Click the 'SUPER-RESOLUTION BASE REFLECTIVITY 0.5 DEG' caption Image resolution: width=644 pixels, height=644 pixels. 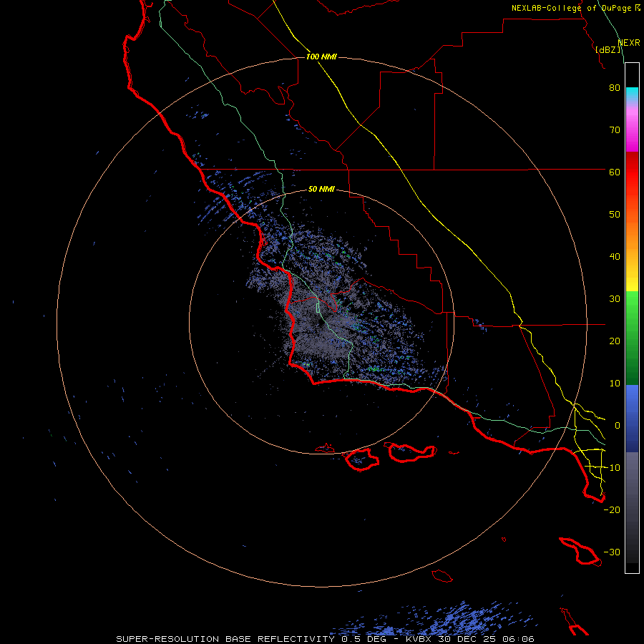click(x=251, y=639)
